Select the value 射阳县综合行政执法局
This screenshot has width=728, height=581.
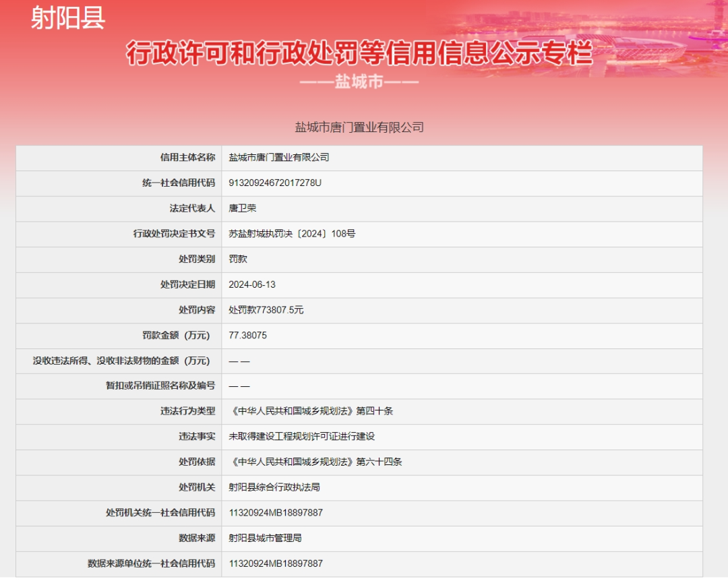[274, 487]
